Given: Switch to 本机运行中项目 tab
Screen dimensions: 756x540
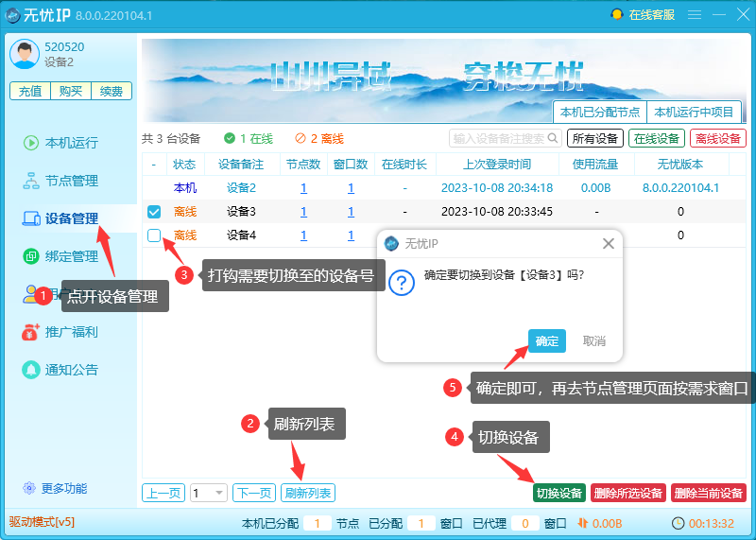Looking at the screenshot, I should 694,112.
